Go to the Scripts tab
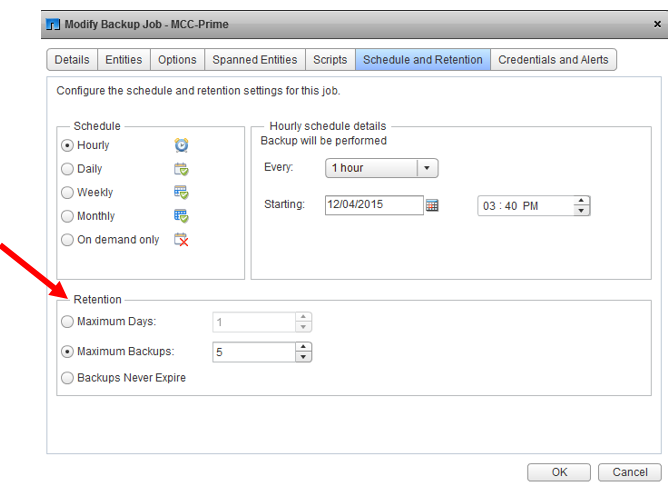 coord(330,60)
